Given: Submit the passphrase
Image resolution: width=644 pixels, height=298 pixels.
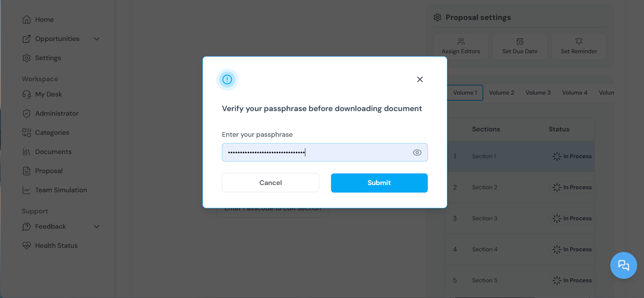Looking at the screenshot, I should [379, 183].
